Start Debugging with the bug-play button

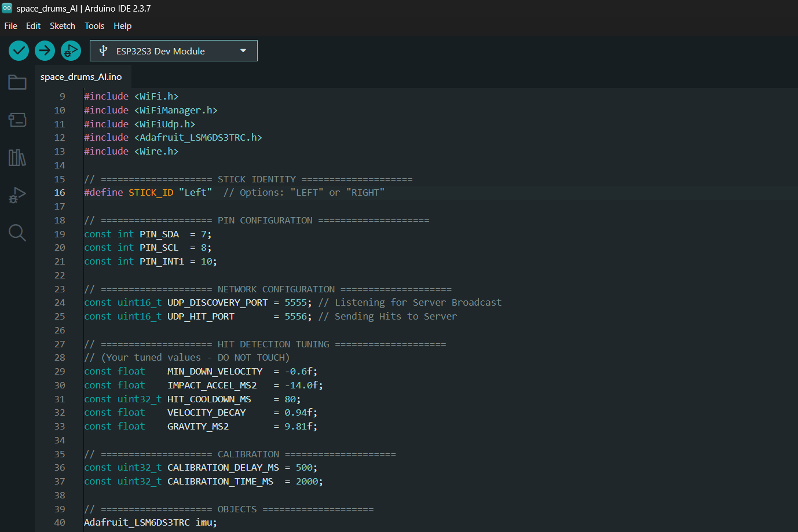click(71, 51)
